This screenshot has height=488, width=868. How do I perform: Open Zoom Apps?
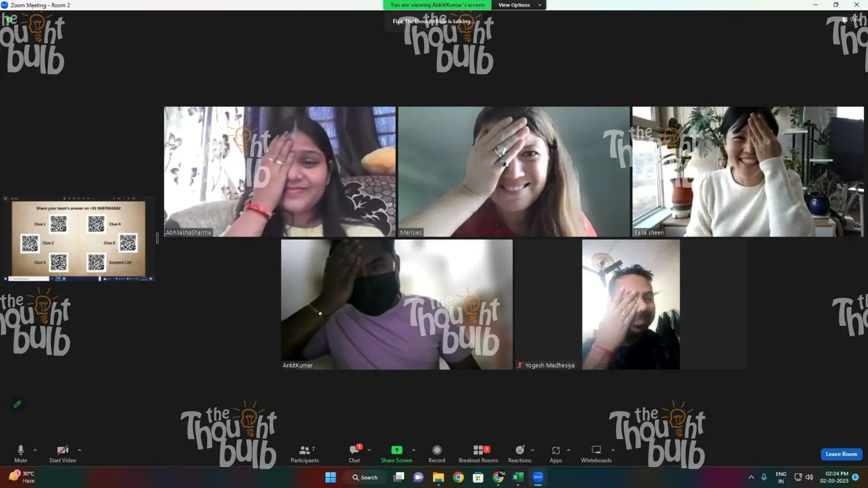(556, 453)
